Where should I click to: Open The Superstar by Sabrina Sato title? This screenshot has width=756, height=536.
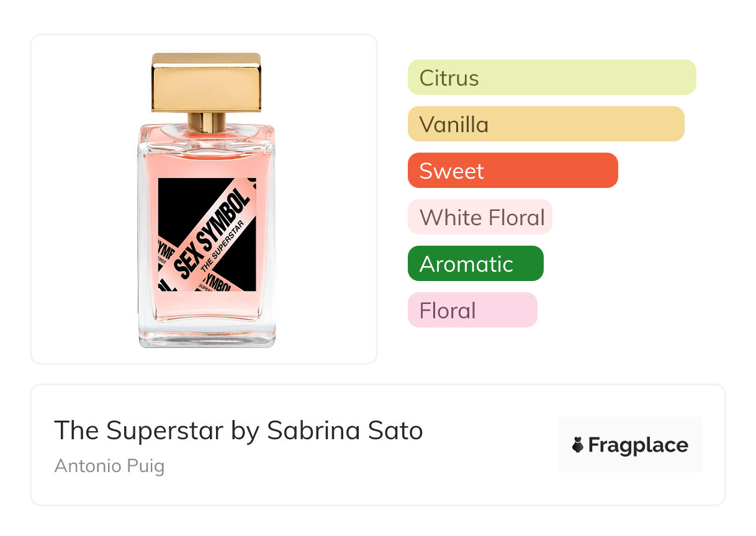[x=238, y=431]
